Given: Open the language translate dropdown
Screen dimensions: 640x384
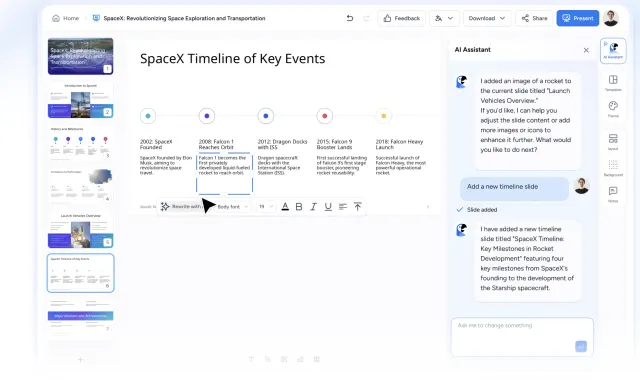Looking at the screenshot, I should pos(444,18).
